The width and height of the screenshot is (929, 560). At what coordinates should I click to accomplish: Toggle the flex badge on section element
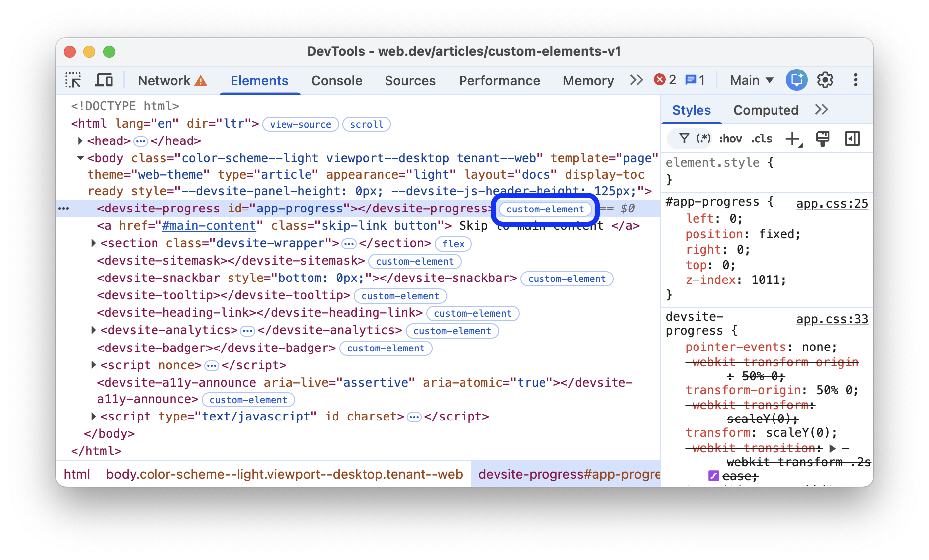point(453,244)
